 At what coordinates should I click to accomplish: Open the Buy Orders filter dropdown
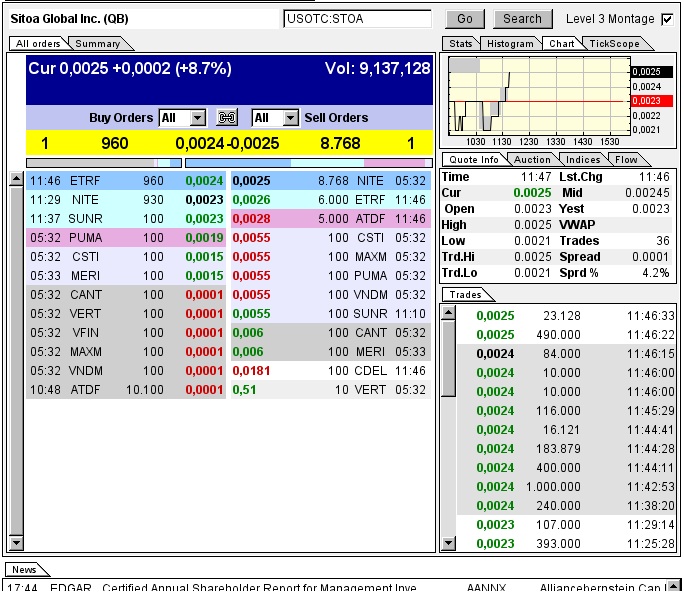tap(197, 118)
